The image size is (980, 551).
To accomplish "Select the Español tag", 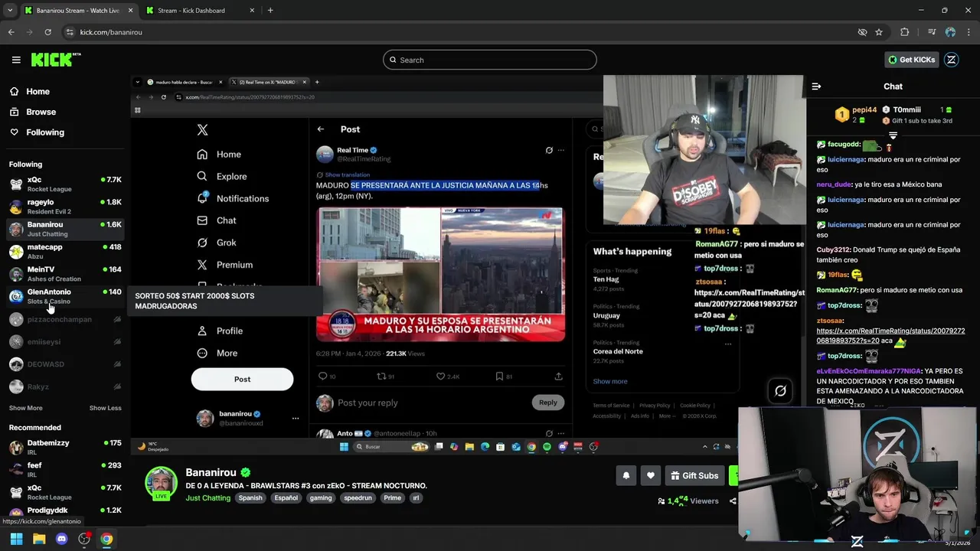I will pos(286,498).
